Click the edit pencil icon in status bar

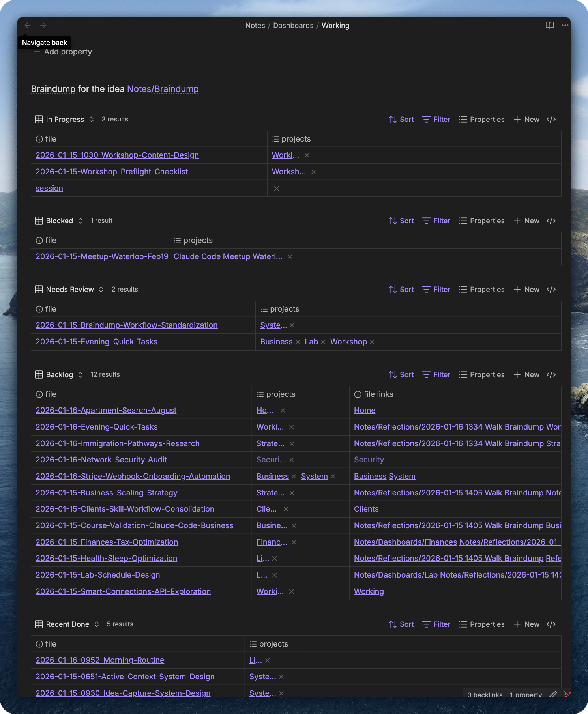pyautogui.click(x=553, y=695)
